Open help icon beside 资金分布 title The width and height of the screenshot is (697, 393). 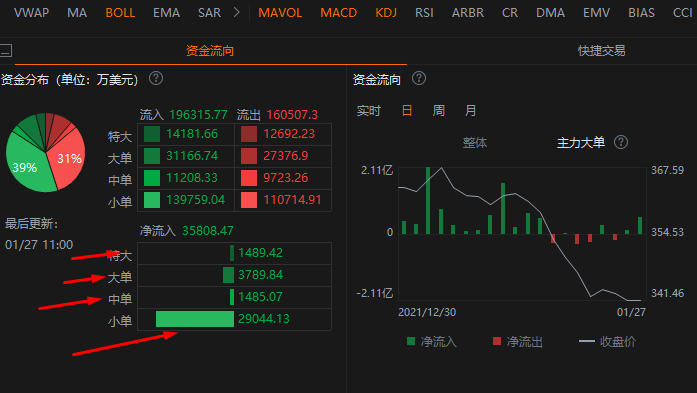[x=156, y=79]
